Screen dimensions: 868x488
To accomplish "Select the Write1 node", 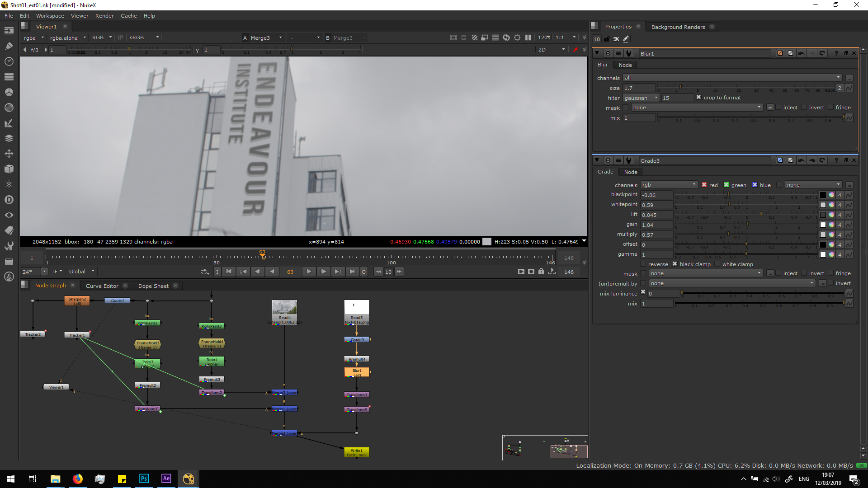I will coord(357,452).
